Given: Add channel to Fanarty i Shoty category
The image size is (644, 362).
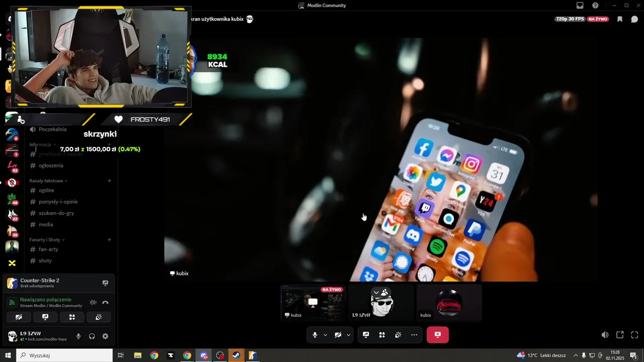Looking at the screenshot, I should tap(109, 240).
